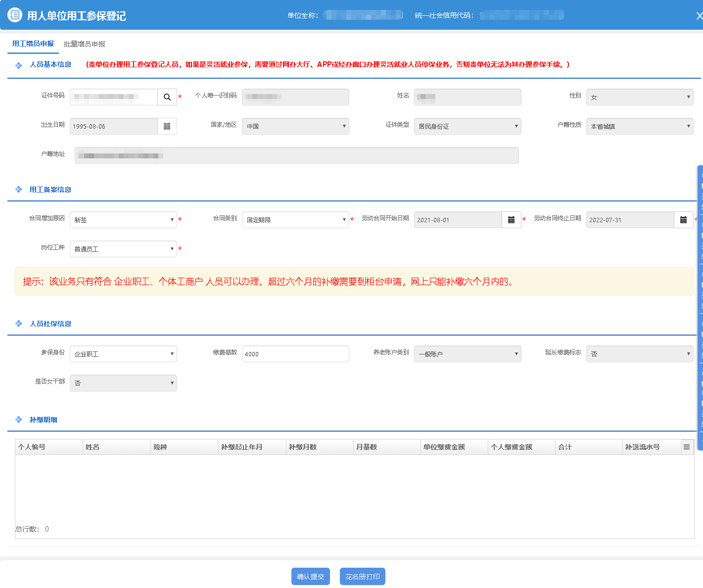The image size is (703, 588).
Task: Select the 用工增员申报 tab
Action: 33,44
